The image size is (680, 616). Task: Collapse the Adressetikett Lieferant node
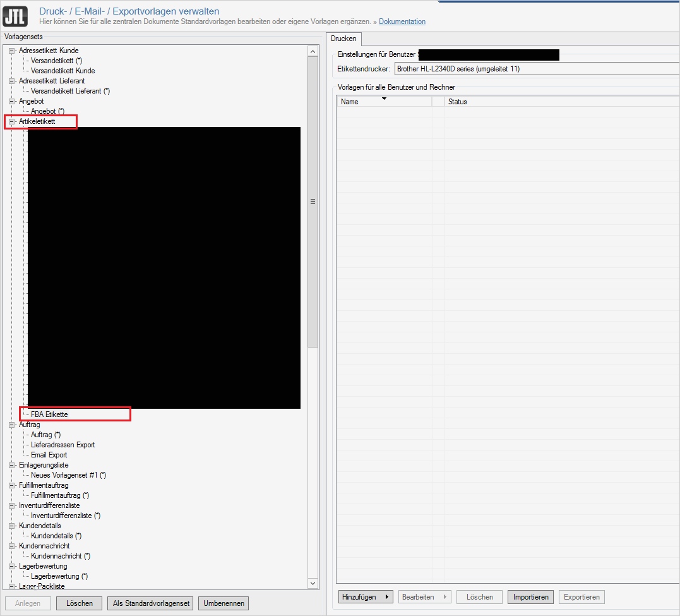pyautogui.click(x=12, y=81)
